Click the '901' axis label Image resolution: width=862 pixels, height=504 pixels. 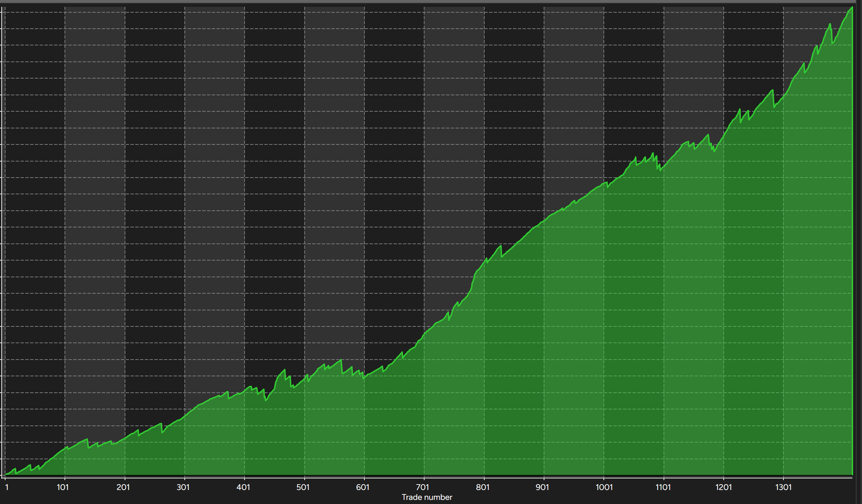[x=542, y=487]
